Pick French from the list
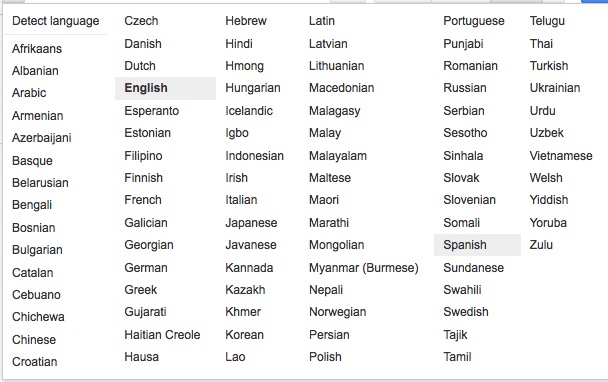The height and width of the screenshot is (382, 608). tap(143, 200)
